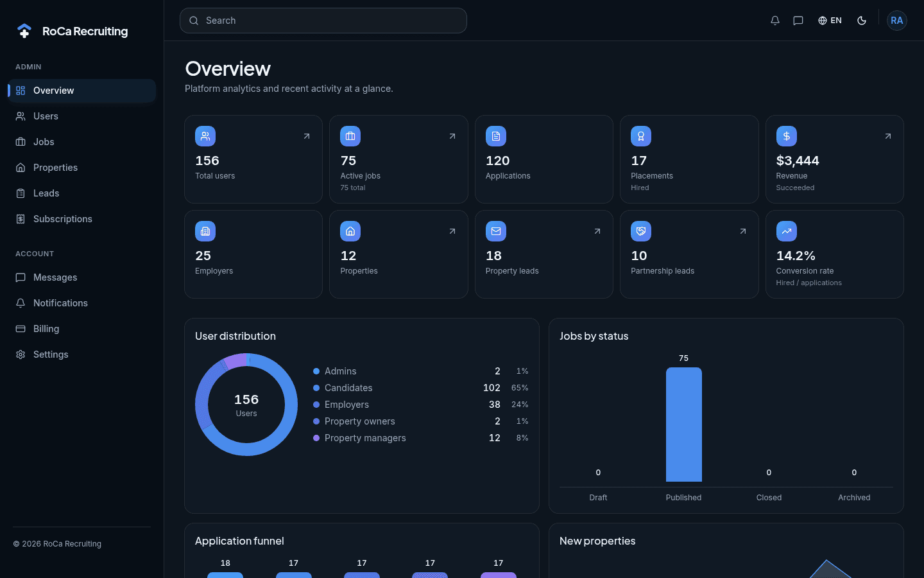Screen dimensions: 924x578
Task: Click the Partnership leads handshake icon
Action: 641,231
